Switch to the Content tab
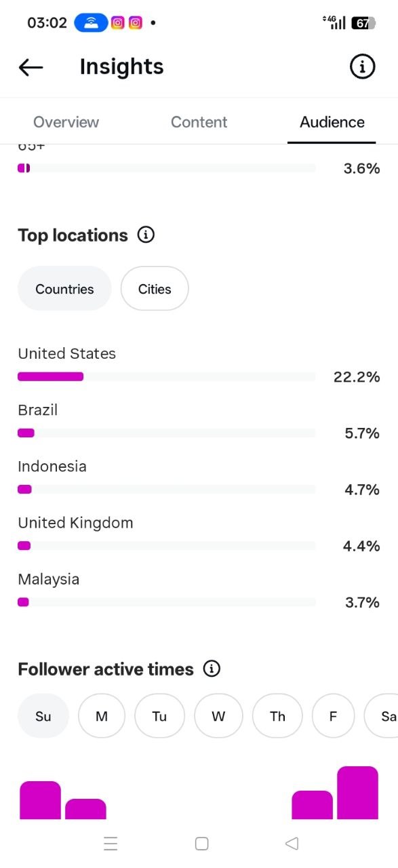The image size is (398, 868). pos(199,122)
